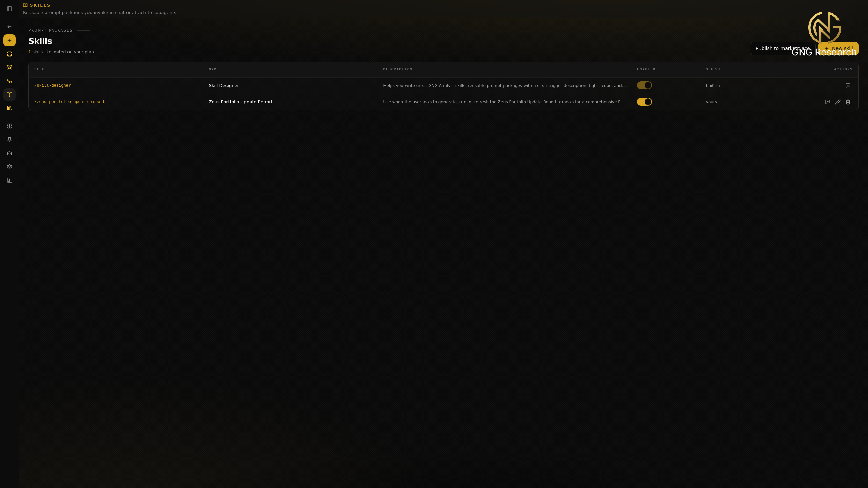
Task: Click the back arrow in sidebar
Action: coord(9,27)
